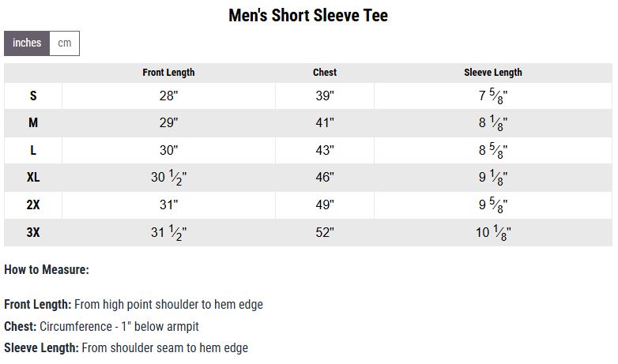This screenshot has height=364, width=618.
Task: Click the 46" chest measurement cell
Action: coord(325,178)
